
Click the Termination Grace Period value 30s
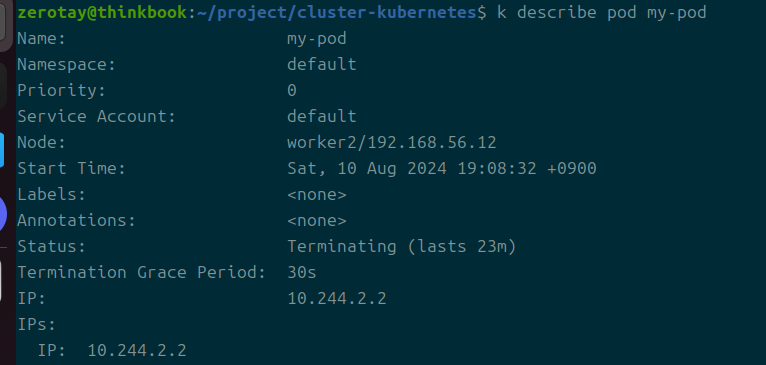(301, 273)
